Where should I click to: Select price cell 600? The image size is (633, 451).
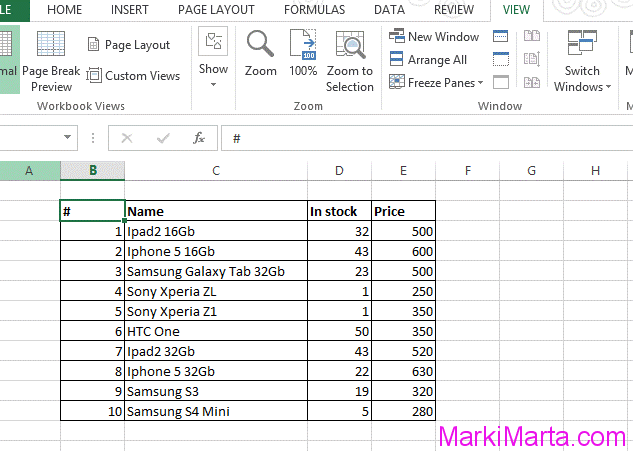[x=403, y=251]
